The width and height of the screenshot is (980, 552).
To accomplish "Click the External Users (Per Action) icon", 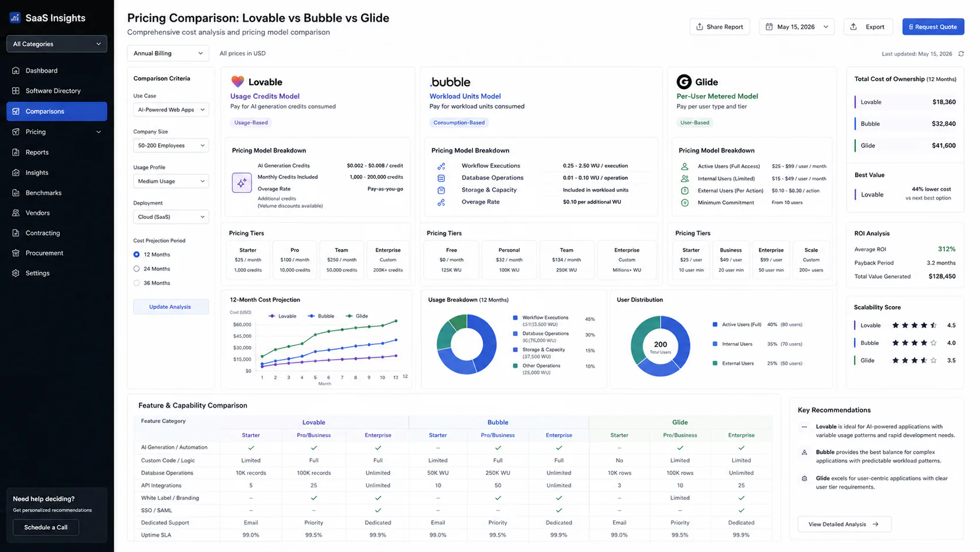I will [685, 191].
